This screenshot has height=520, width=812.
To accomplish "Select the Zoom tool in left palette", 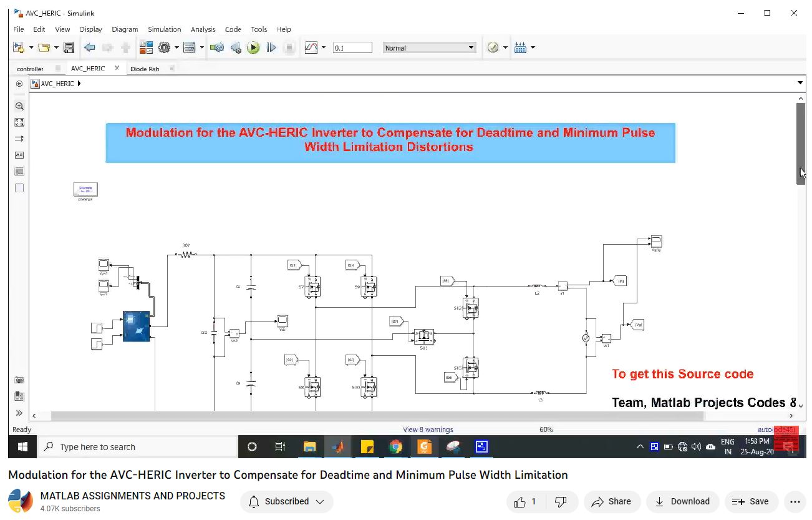I will 19,106.
